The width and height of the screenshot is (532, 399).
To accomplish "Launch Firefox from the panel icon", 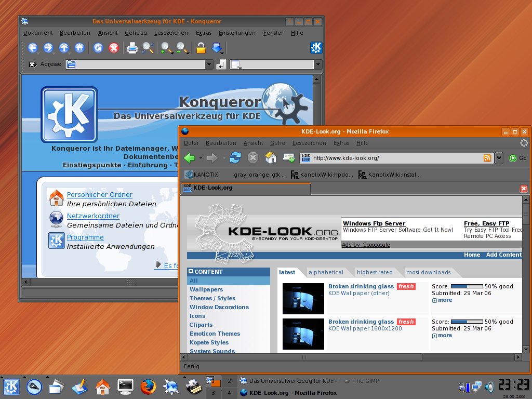I will tap(148, 387).
